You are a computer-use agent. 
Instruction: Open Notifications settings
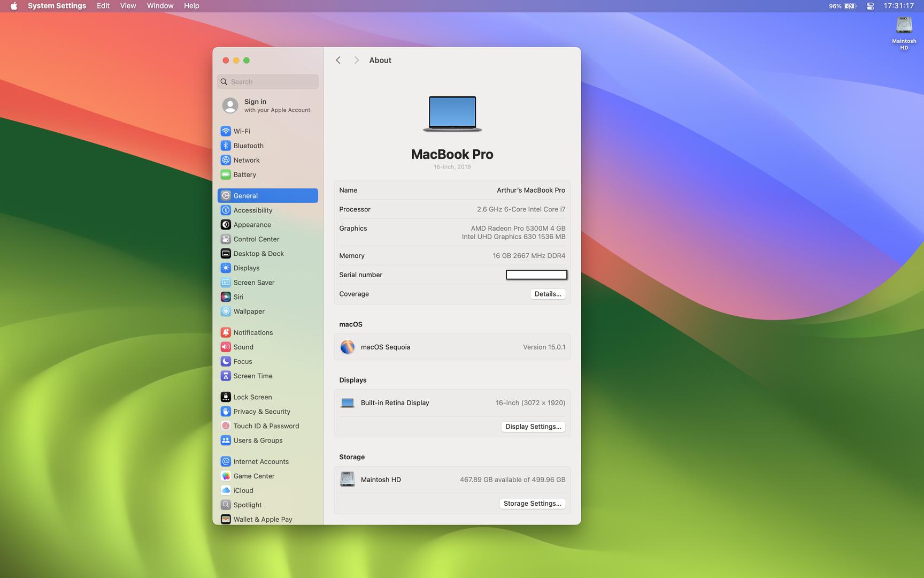tap(252, 332)
